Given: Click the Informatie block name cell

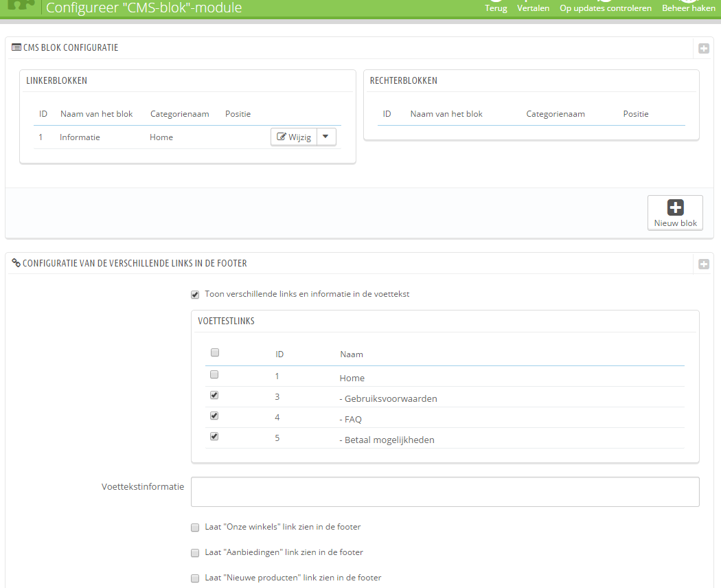Looking at the screenshot, I should coord(80,137).
